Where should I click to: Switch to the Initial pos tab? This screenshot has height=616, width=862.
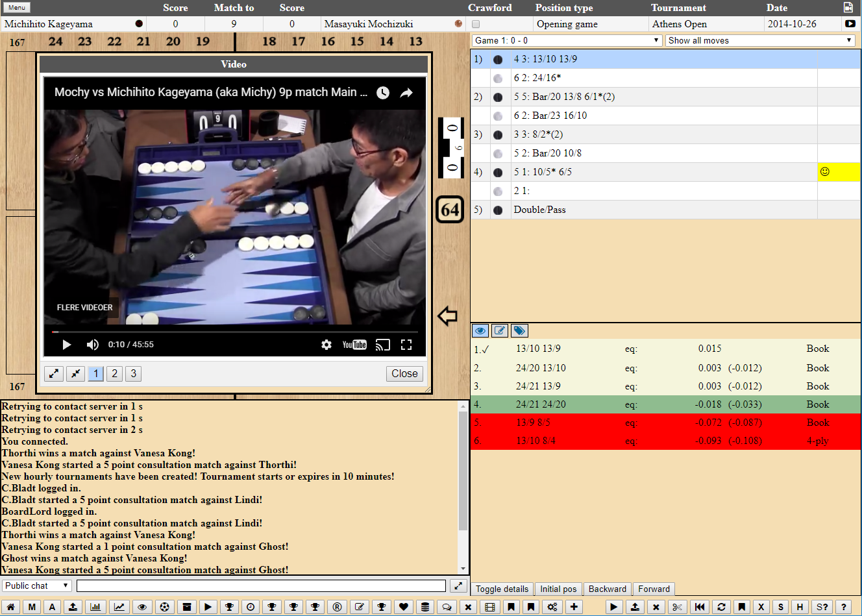pyautogui.click(x=558, y=589)
